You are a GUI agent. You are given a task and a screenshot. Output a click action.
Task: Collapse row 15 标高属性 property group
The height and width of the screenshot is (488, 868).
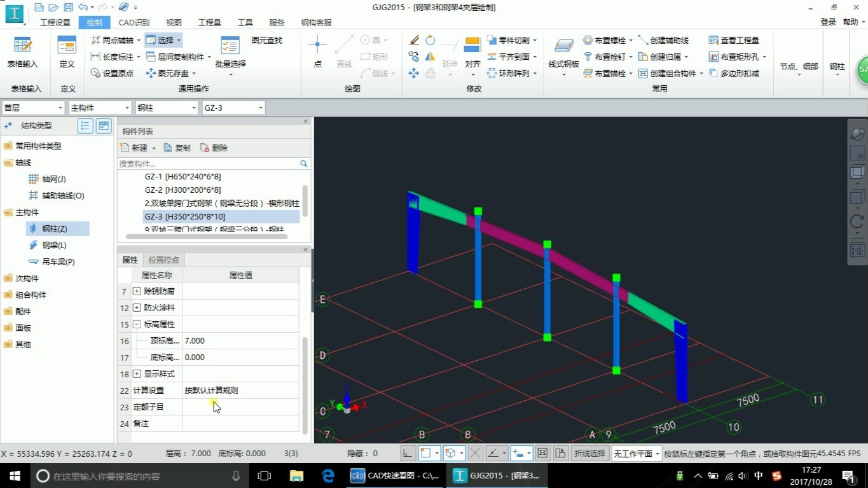point(137,324)
